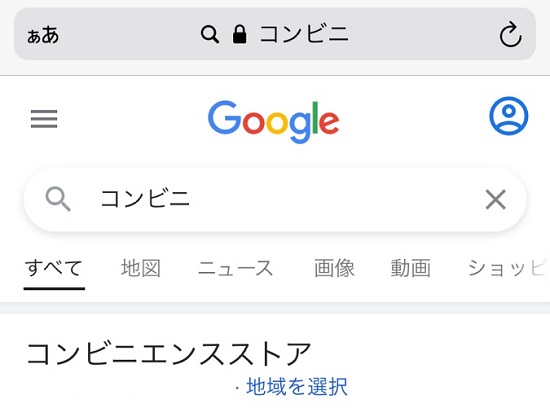Tap the padlock security icon

[x=240, y=34]
